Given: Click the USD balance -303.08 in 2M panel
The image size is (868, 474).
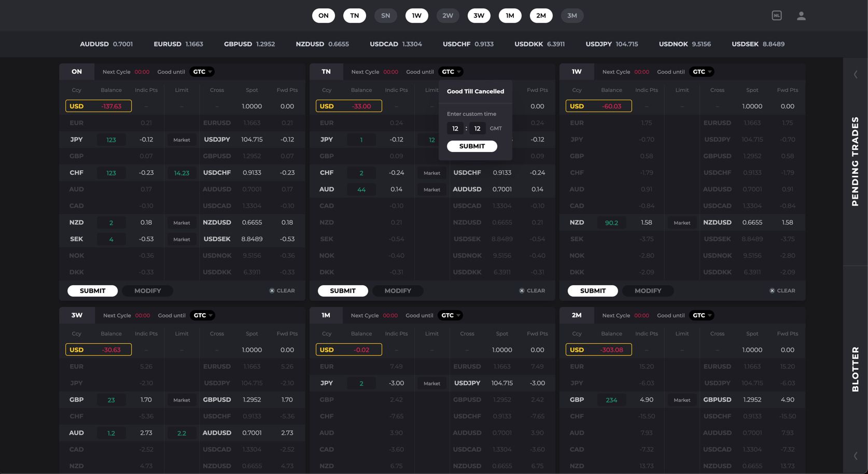Looking at the screenshot, I should [x=612, y=350].
